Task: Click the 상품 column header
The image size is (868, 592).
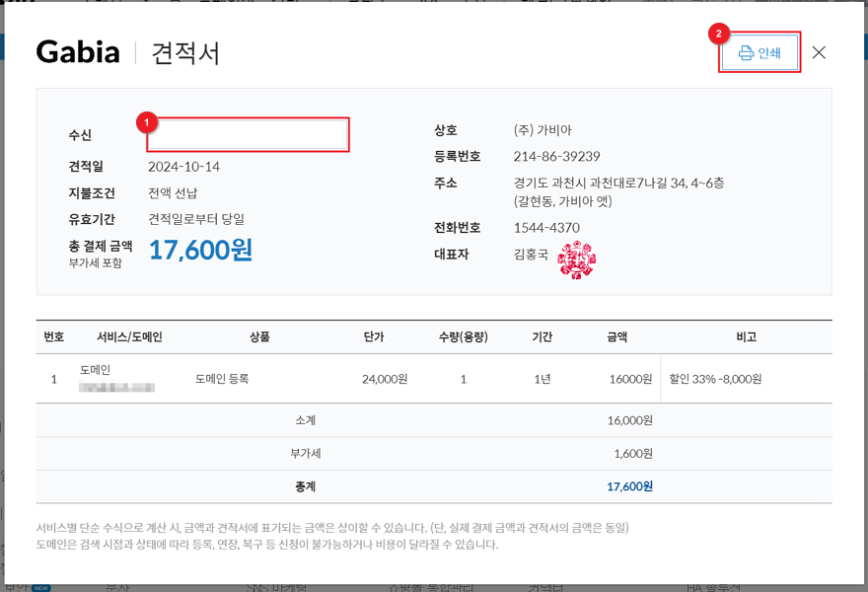Action: click(x=259, y=336)
